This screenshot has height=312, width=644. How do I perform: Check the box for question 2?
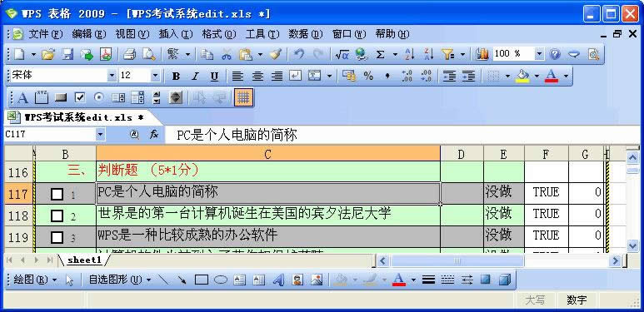pyautogui.click(x=57, y=215)
